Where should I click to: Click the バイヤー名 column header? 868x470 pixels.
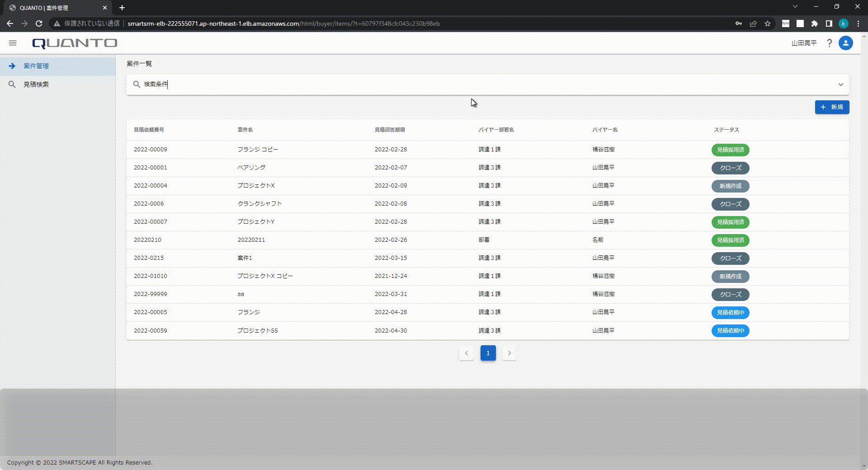click(x=605, y=130)
